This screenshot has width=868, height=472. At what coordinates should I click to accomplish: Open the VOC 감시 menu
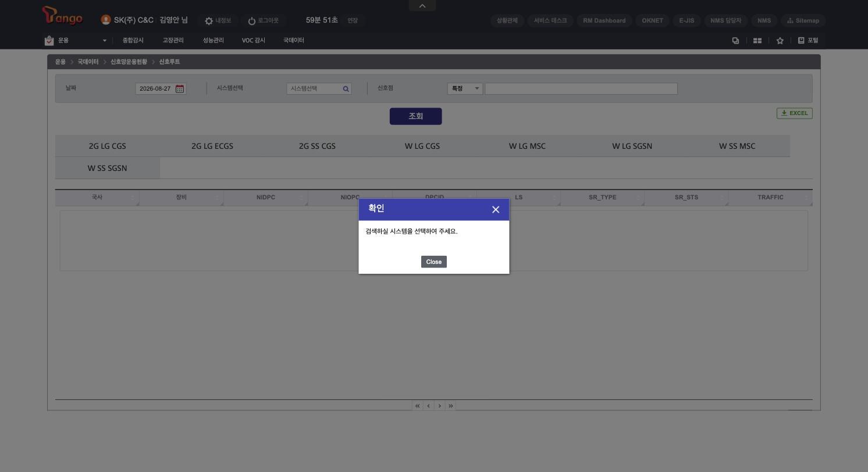point(254,41)
